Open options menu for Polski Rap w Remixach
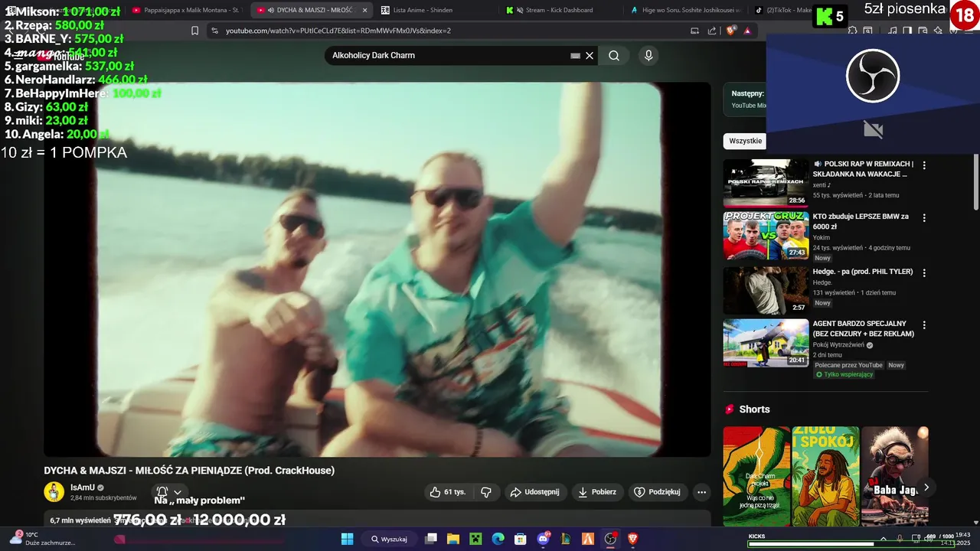The width and height of the screenshot is (980, 551). click(x=924, y=165)
